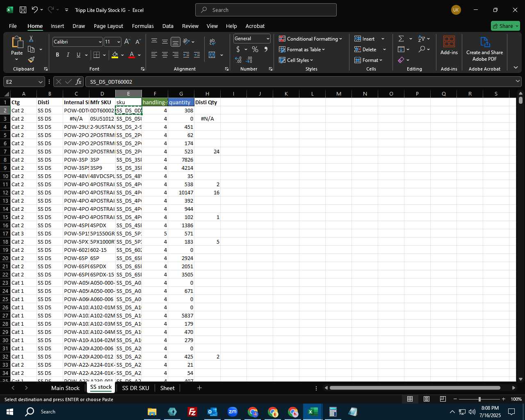The image size is (525, 420).
Task: Toggle Bold formatting
Action: coord(57,55)
